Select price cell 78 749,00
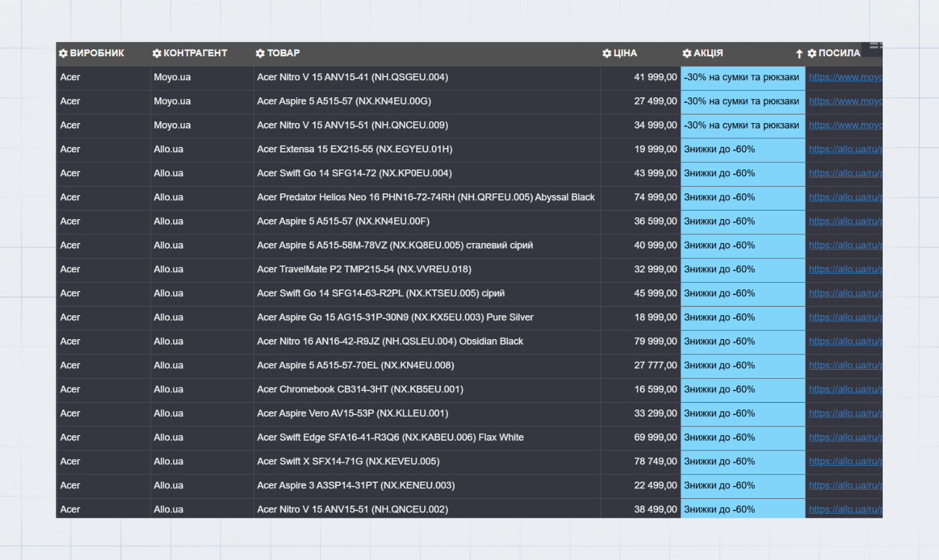Viewport: 939px width, 560px height. point(640,461)
